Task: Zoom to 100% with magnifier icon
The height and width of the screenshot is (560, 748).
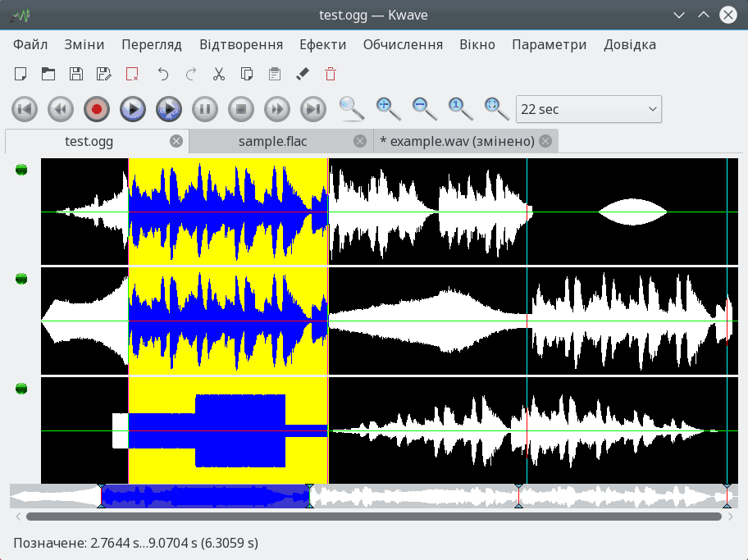Action: pyautogui.click(x=460, y=109)
